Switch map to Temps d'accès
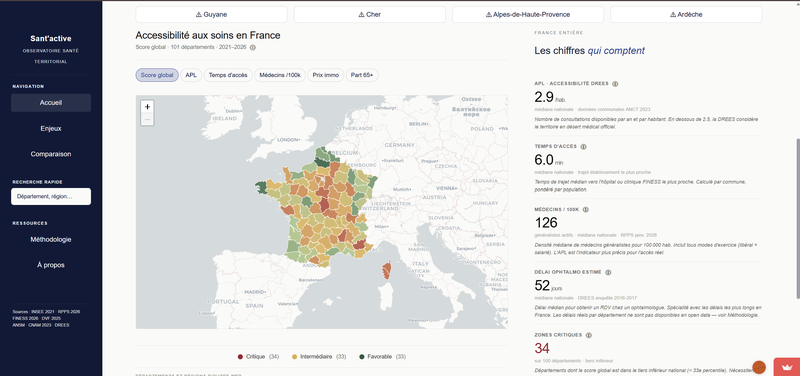800x376 pixels. pos(228,75)
